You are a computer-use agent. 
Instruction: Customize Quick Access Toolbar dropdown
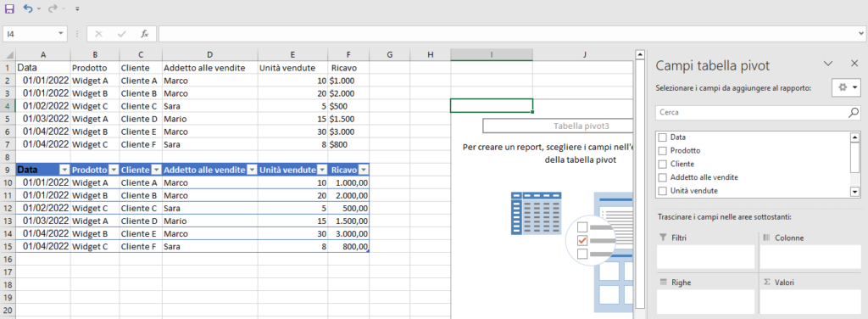[77, 8]
